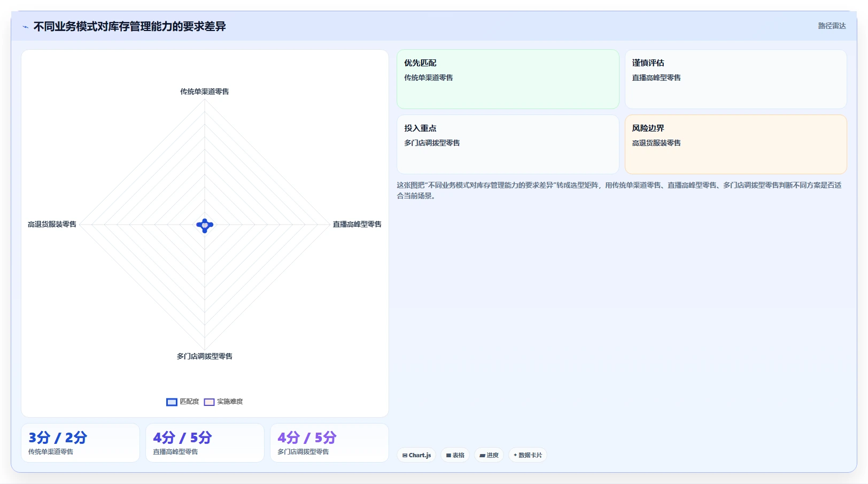Select the 表格 tag chip
This screenshot has width=868, height=484.
coord(455,455)
